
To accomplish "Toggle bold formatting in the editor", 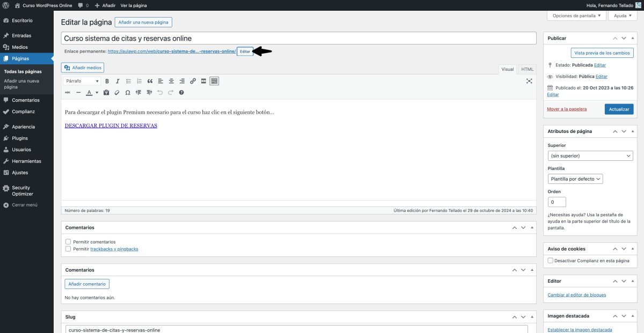I will click(x=107, y=81).
